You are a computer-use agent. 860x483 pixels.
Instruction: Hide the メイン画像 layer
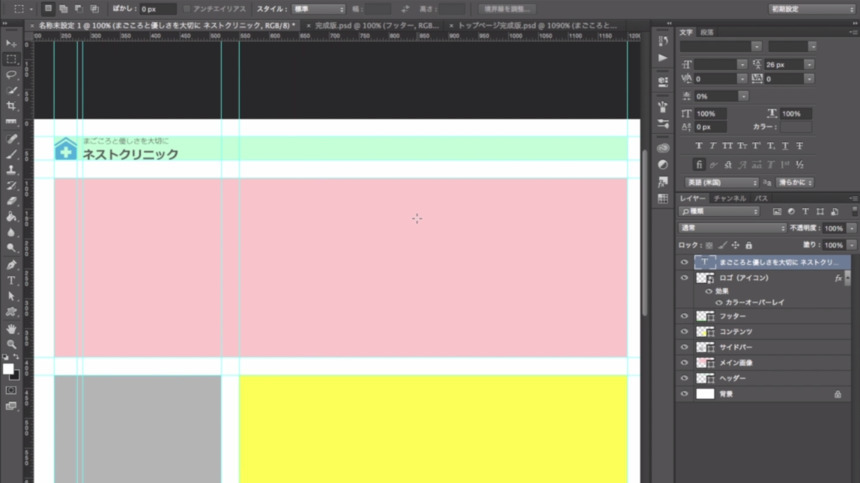(684, 362)
